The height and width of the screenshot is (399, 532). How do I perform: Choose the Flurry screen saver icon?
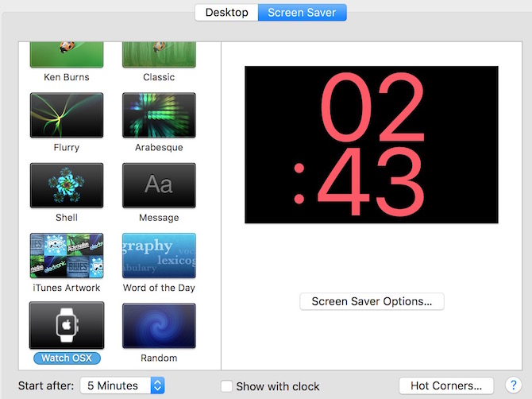[x=67, y=115]
